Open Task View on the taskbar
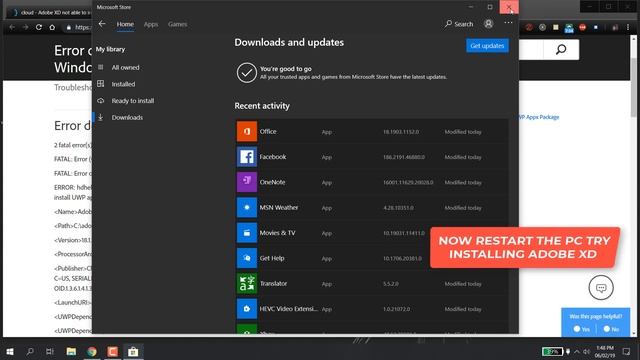 coord(50,351)
